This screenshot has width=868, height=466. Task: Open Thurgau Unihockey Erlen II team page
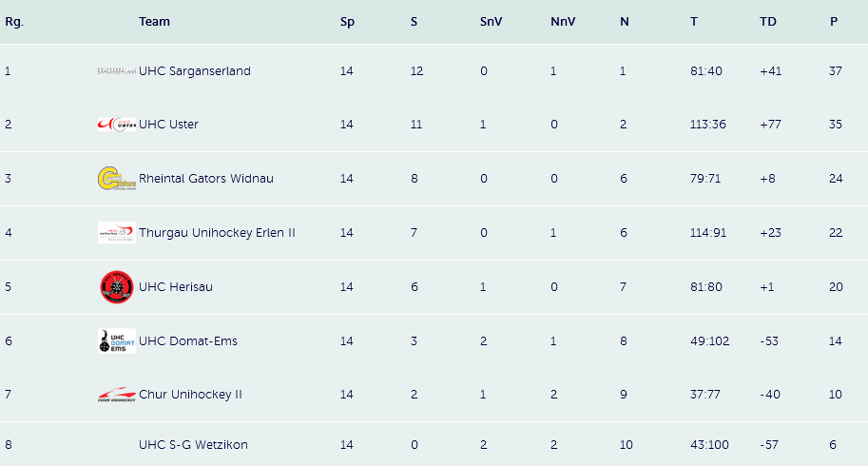point(217,232)
